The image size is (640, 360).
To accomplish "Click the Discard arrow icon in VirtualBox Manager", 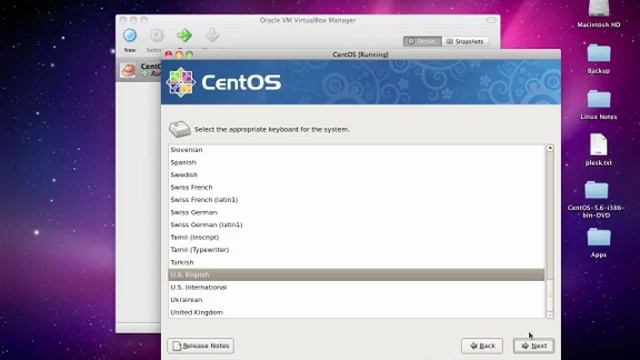I will click(x=212, y=35).
